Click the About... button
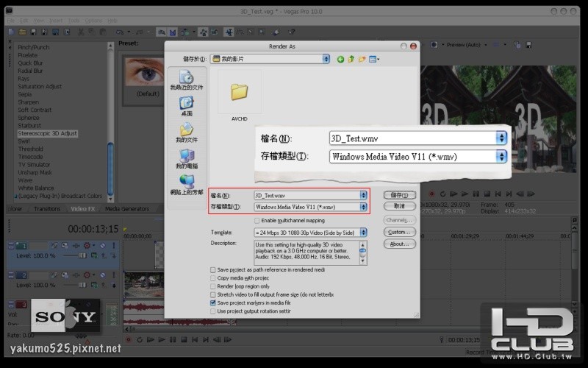The image size is (588, 368). (x=400, y=244)
